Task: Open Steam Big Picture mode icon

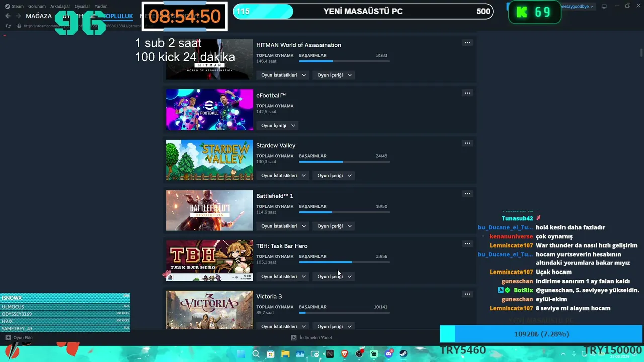Action: point(604,6)
